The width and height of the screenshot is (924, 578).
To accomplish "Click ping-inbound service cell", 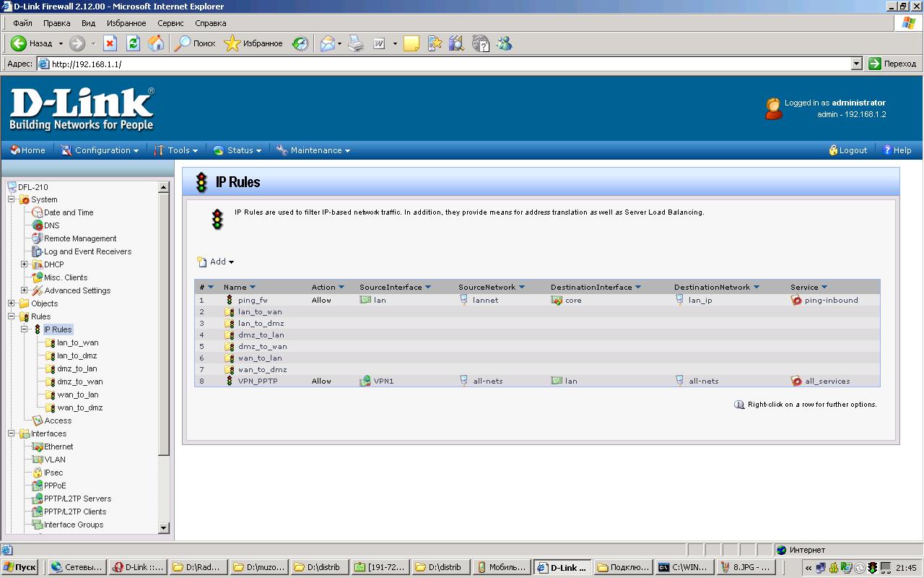I will pos(824,300).
